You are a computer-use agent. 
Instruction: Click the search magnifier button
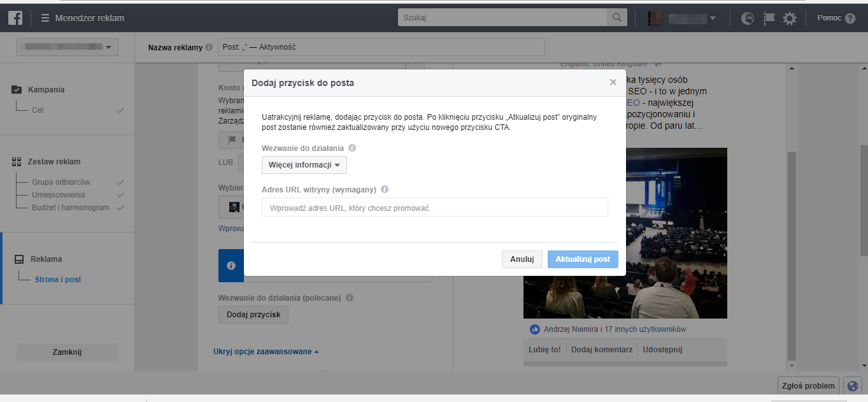point(616,18)
